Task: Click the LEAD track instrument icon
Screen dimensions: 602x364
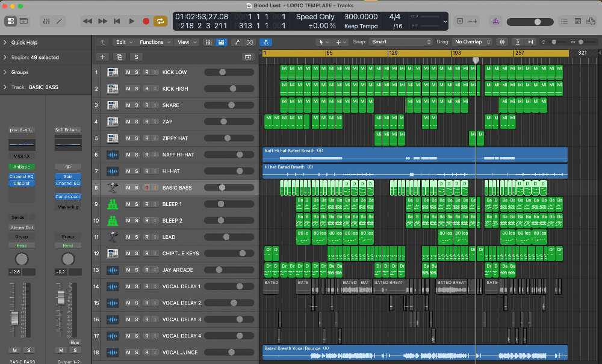Action: [x=113, y=237]
